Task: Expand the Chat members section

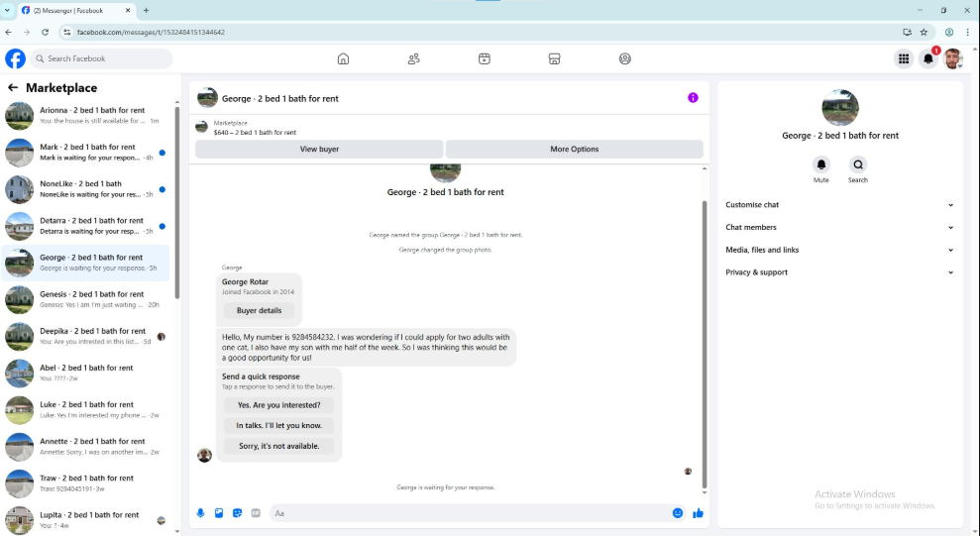Action: 839,228
